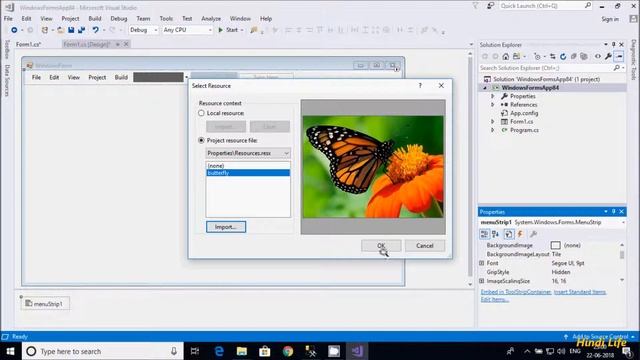Select App.config in Solution Explorer
Viewport: 640px width, 360px height.
[524, 113]
